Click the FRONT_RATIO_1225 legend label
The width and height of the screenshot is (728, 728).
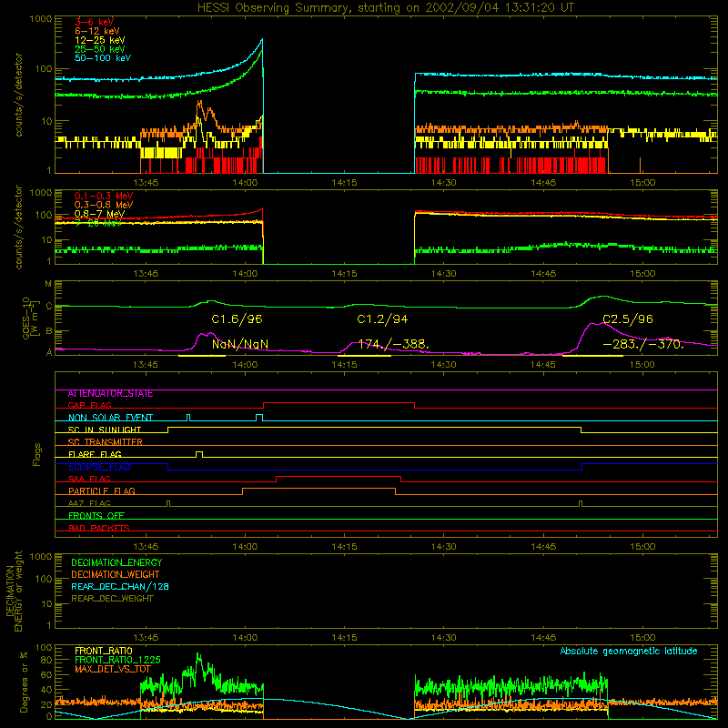click(x=117, y=660)
